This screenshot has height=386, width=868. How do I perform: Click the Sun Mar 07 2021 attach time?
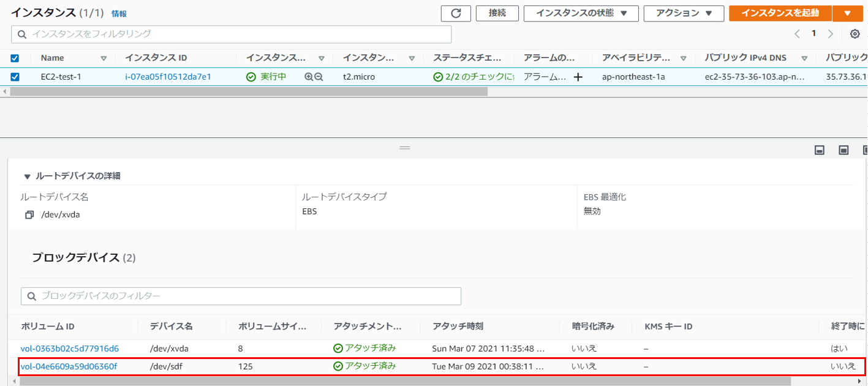coord(489,349)
